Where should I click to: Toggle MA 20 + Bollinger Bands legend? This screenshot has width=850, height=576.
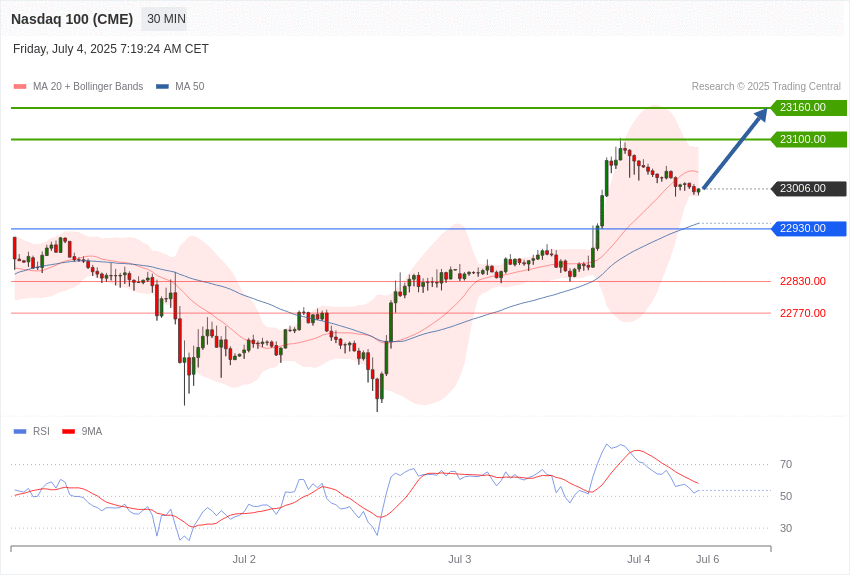(x=88, y=87)
